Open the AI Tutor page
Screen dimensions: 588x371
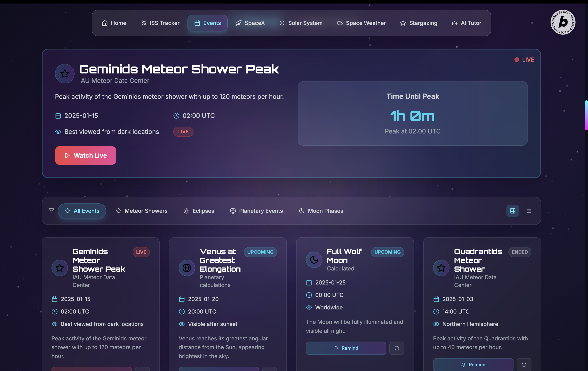tap(466, 23)
